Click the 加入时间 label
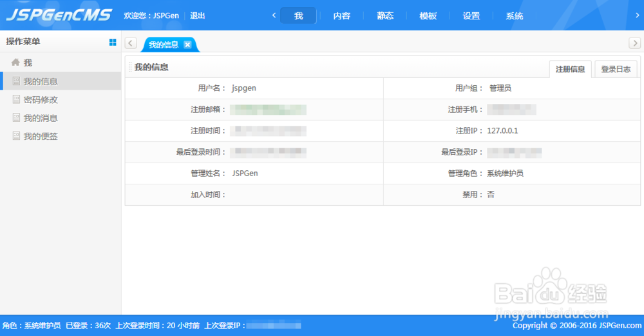 coord(208,195)
